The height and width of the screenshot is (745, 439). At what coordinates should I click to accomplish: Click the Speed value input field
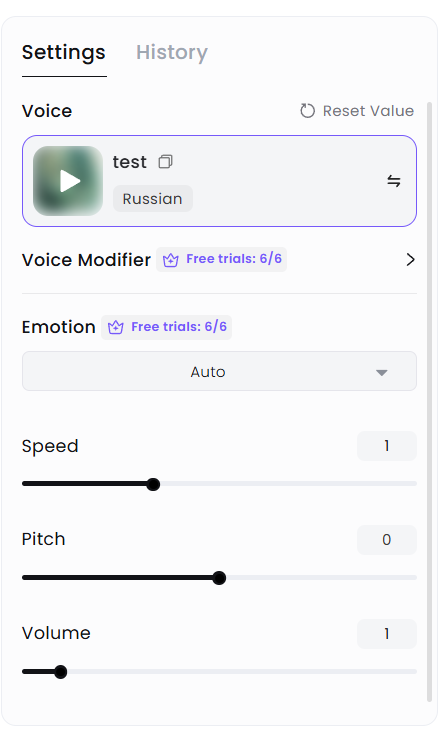point(387,446)
